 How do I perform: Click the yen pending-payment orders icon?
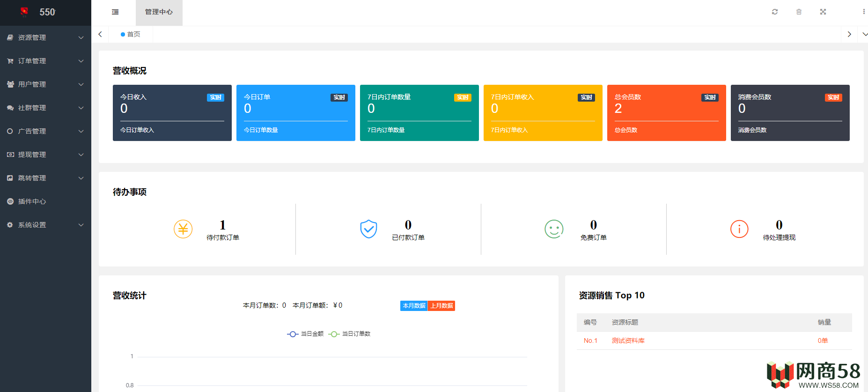(183, 229)
